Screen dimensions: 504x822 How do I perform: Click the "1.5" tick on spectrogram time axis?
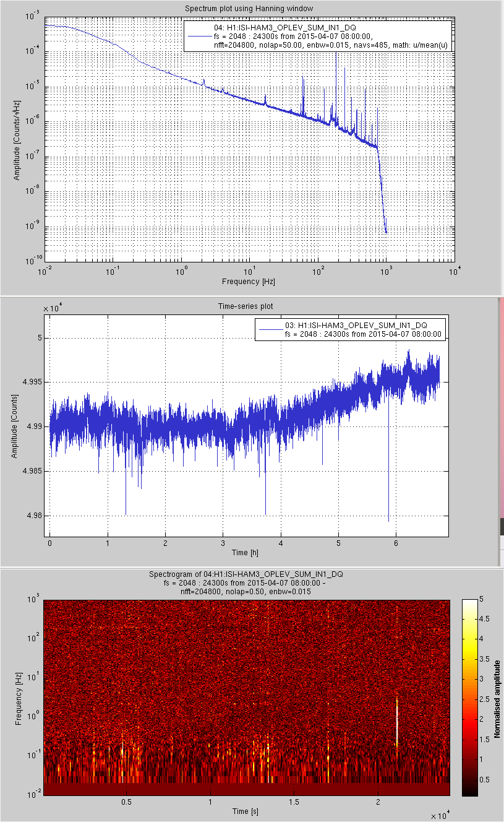[294, 801]
